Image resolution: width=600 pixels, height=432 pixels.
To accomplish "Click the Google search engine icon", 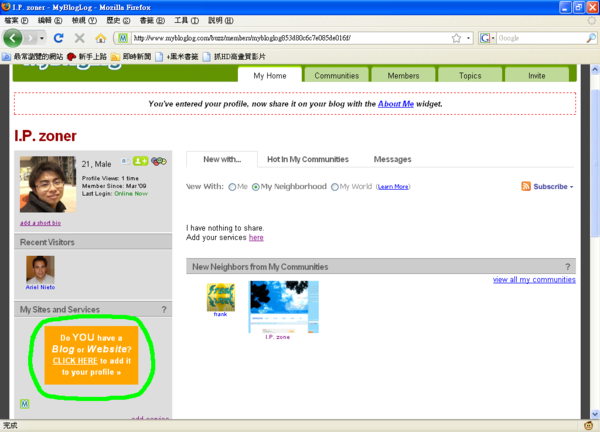I will 484,38.
